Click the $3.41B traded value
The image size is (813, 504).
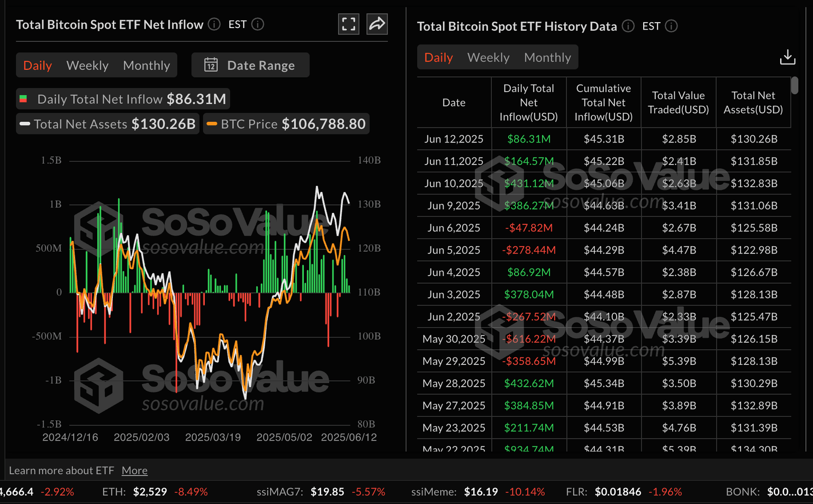[x=679, y=205]
